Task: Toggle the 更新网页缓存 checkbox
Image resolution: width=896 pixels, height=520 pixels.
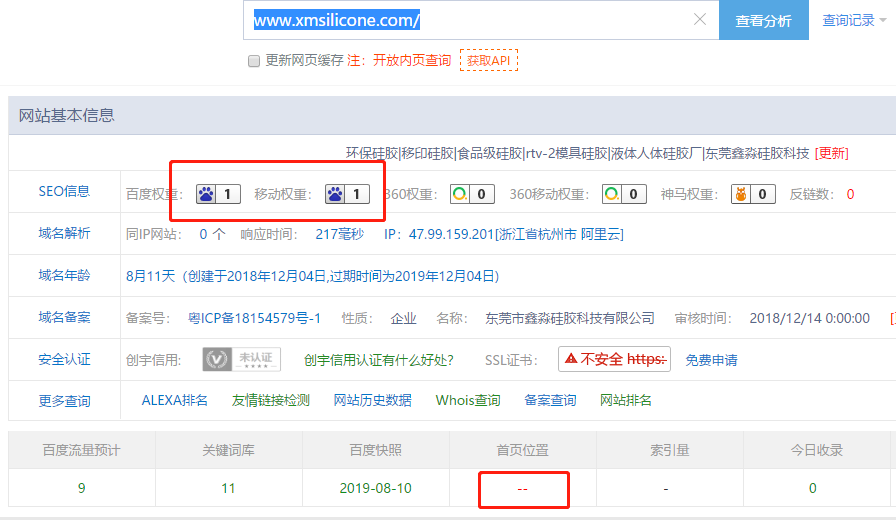Action: point(254,61)
